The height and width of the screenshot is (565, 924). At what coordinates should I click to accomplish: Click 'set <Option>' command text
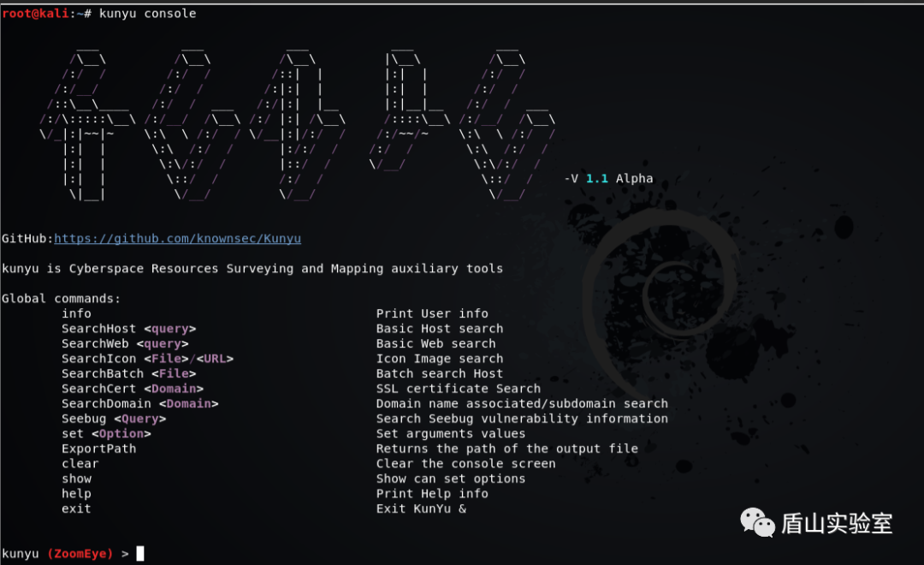point(106,434)
